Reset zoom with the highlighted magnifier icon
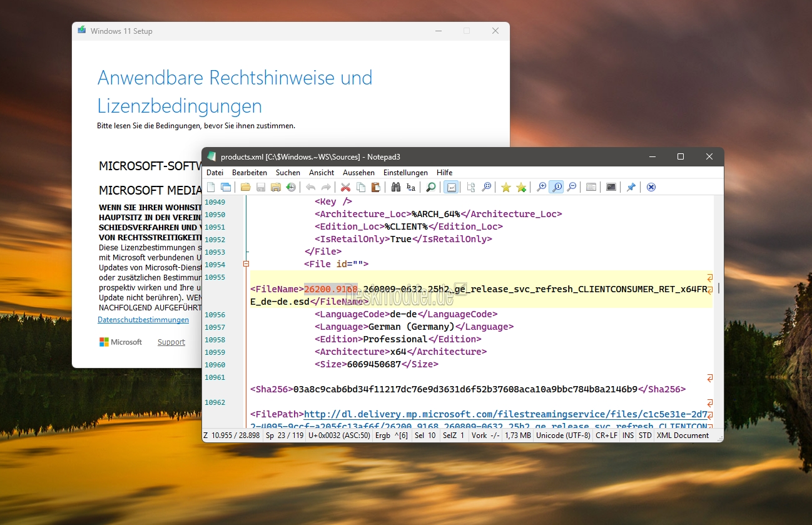This screenshot has height=525, width=812. coord(556,187)
